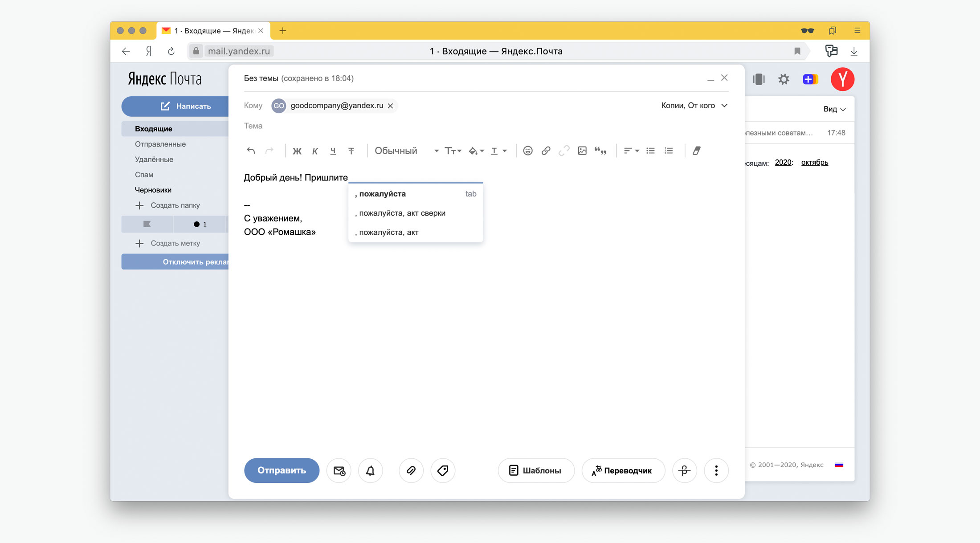Click the delayed send envelope icon

point(339,470)
